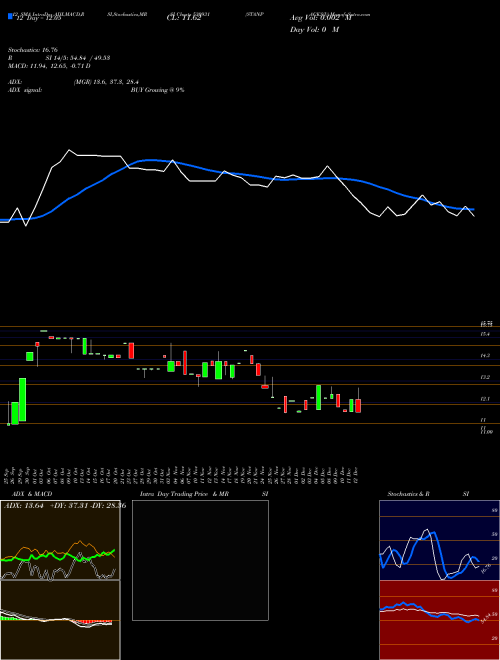
Task: Select the 'Stochastics: 16.76' reading
Action: click(x=33, y=50)
